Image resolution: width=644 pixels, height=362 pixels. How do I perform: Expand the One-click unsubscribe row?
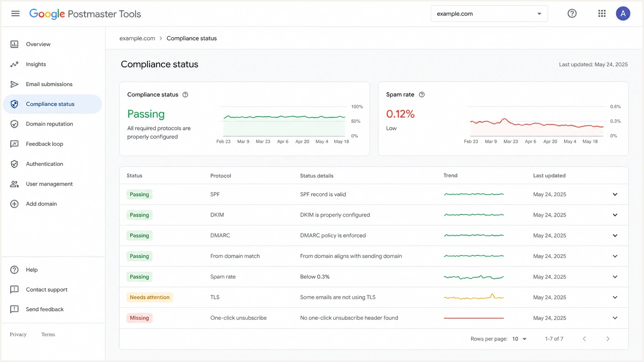click(615, 318)
